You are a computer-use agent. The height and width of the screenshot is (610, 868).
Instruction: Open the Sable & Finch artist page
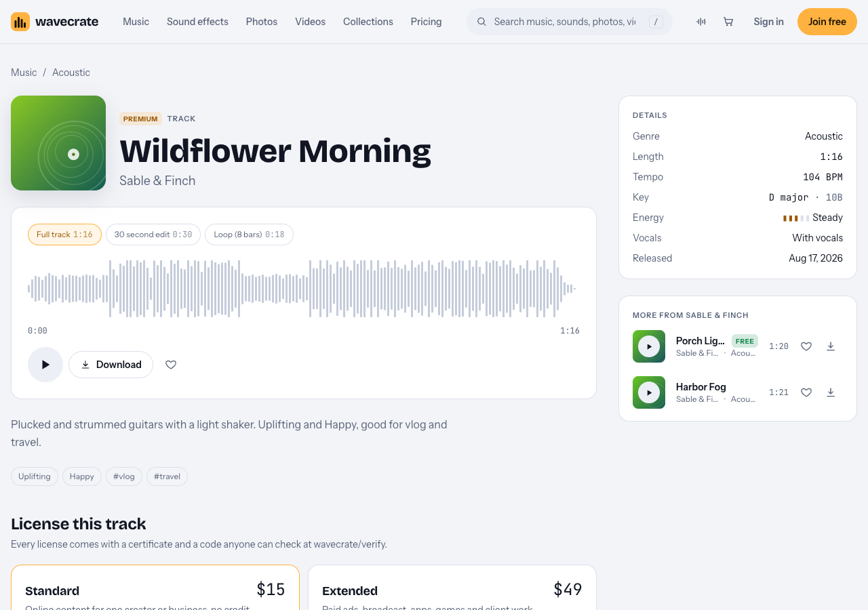[x=157, y=180]
